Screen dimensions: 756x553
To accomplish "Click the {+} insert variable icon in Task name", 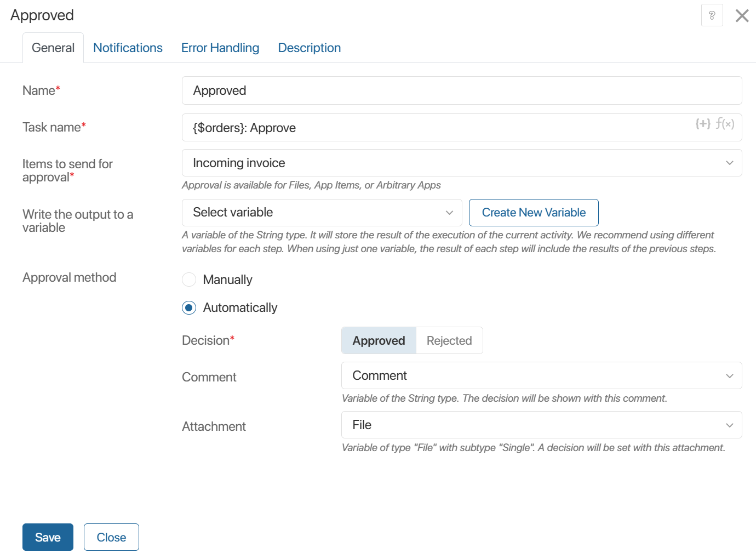I will 703,124.
